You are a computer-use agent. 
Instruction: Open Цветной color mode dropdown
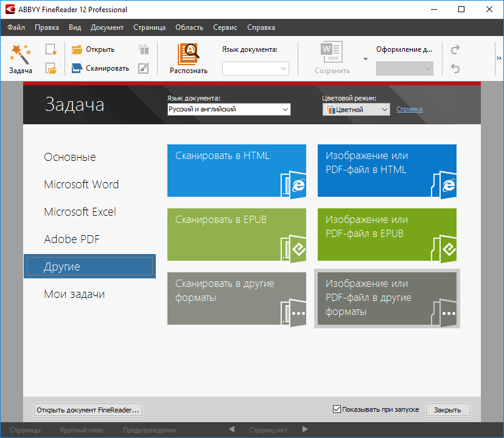pos(356,110)
